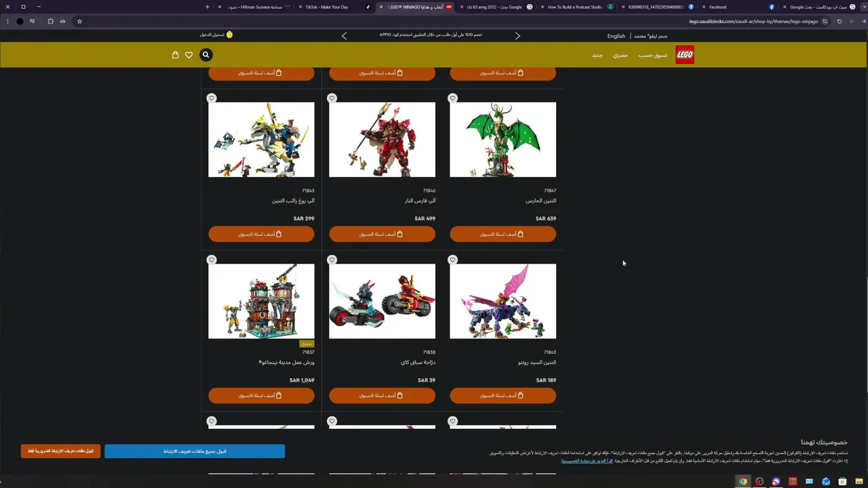
Task: Click the search magnifier icon in header
Action: 206,55
